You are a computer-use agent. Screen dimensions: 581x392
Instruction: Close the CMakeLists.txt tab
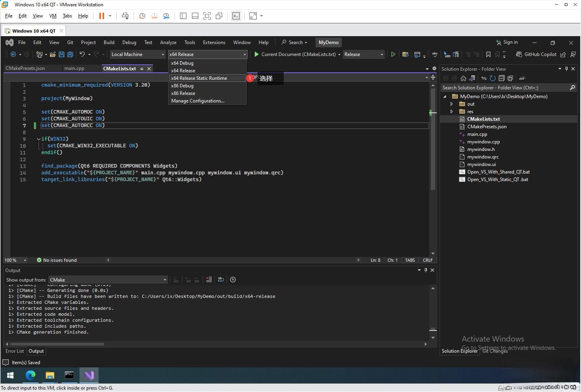click(x=149, y=69)
